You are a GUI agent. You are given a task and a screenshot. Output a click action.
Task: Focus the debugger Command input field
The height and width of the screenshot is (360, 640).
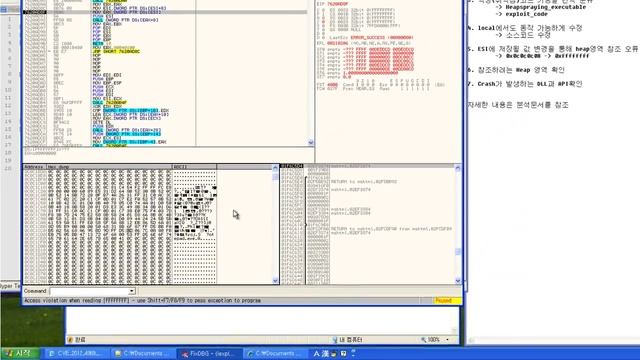coord(89,291)
